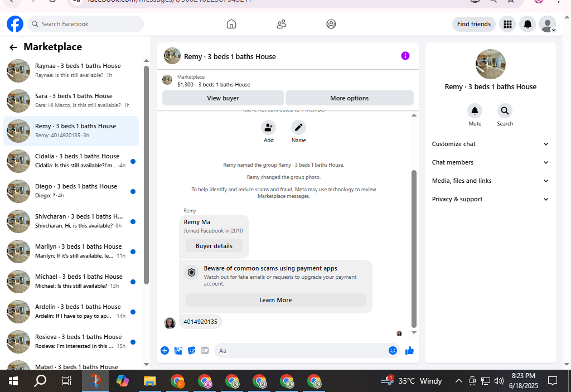This screenshot has height=392, width=571.
Task: Go back using the Marketplace arrow
Action: coord(13,47)
